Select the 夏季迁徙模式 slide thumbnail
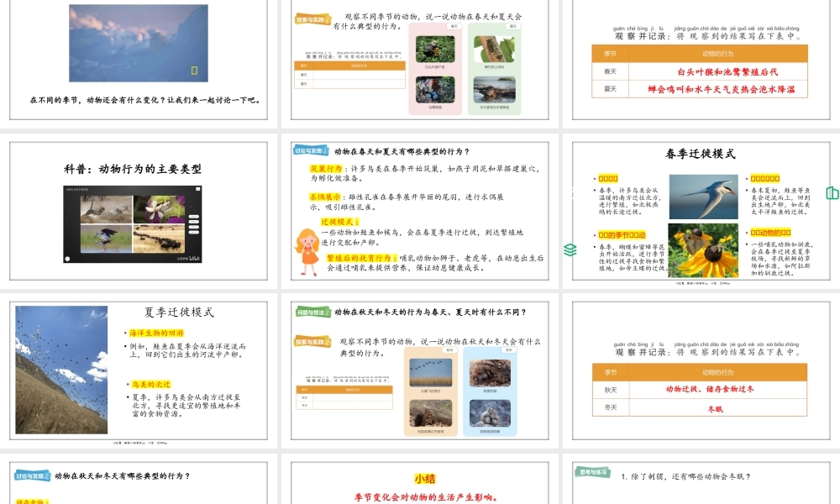This screenshot has width=840, height=504. pyautogui.click(x=139, y=370)
